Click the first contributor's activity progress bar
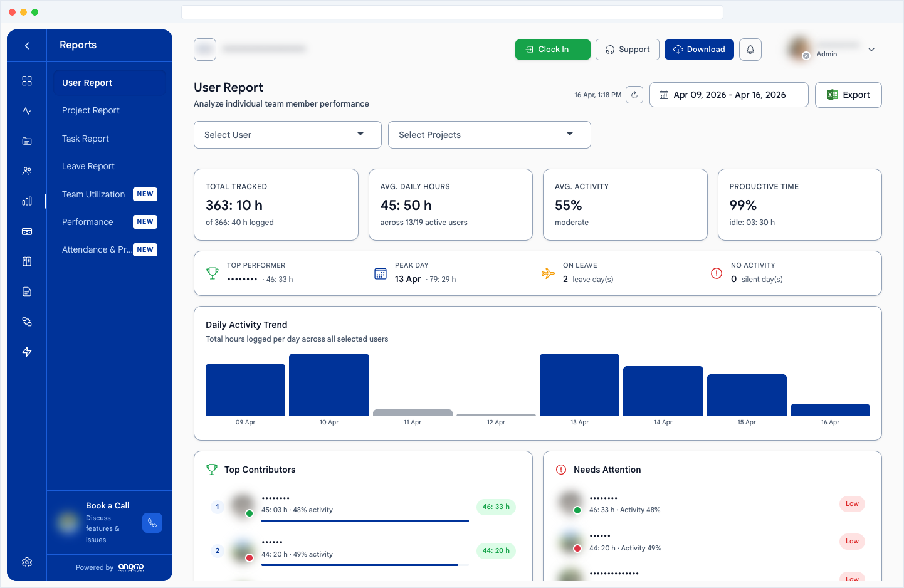Viewport: 904px width, 588px height. (x=365, y=521)
